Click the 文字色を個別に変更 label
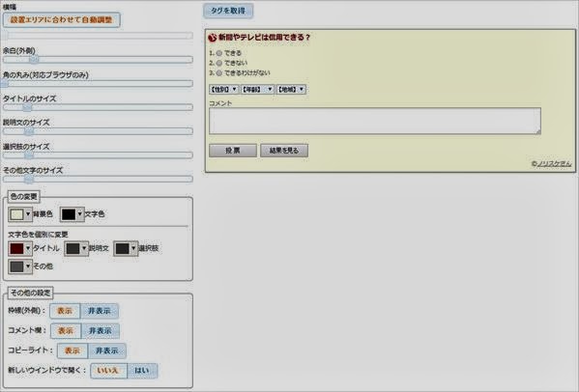 coord(38,235)
